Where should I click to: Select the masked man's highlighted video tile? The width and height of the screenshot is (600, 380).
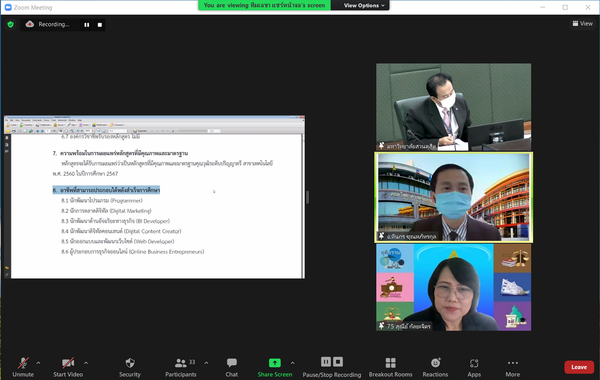tap(453, 197)
